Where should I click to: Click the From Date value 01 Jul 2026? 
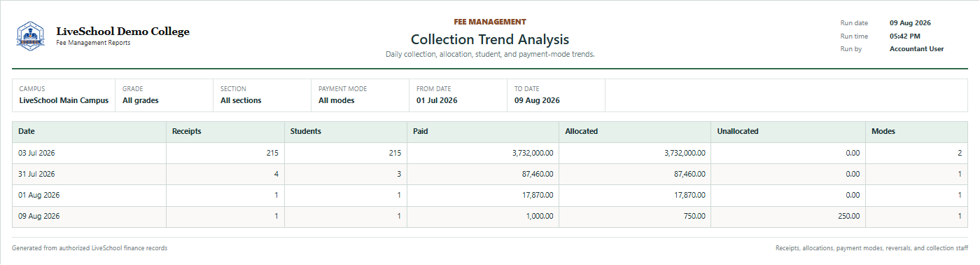pyautogui.click(x=437, y=100)
